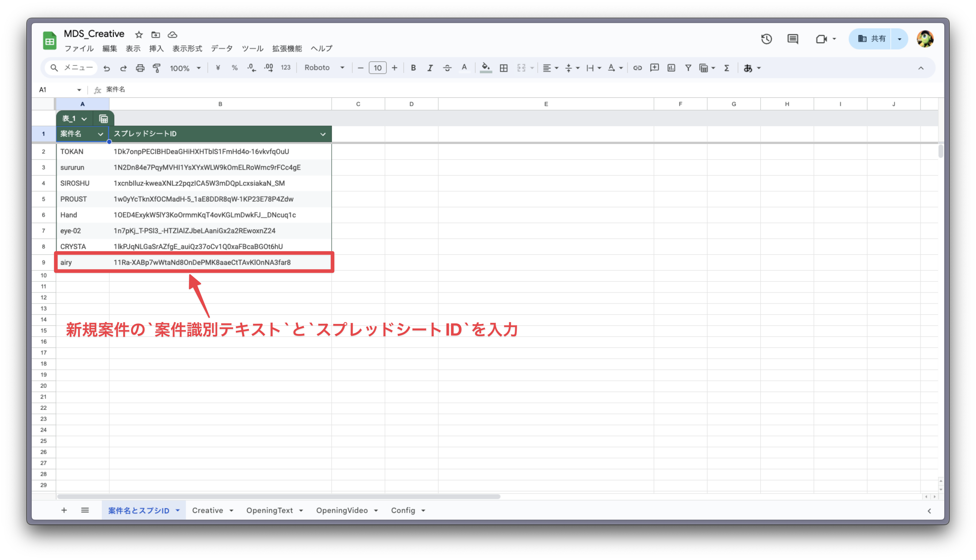Screen dimensions: 976x560
Task: Apply strikethrough formatting
Action: pos(447,68)
